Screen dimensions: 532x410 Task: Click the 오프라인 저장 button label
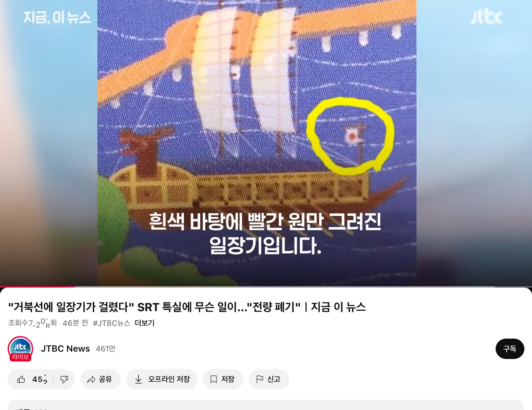click(169, 379)
